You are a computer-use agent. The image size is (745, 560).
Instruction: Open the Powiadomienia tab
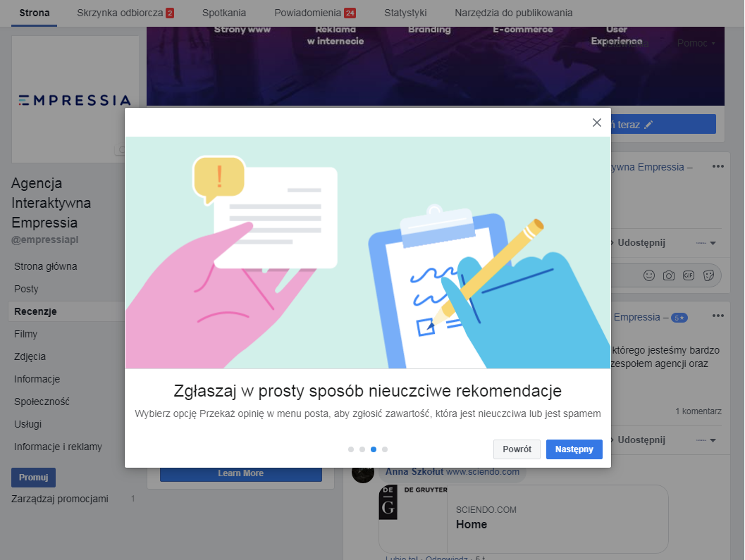(x=315, y=13)
